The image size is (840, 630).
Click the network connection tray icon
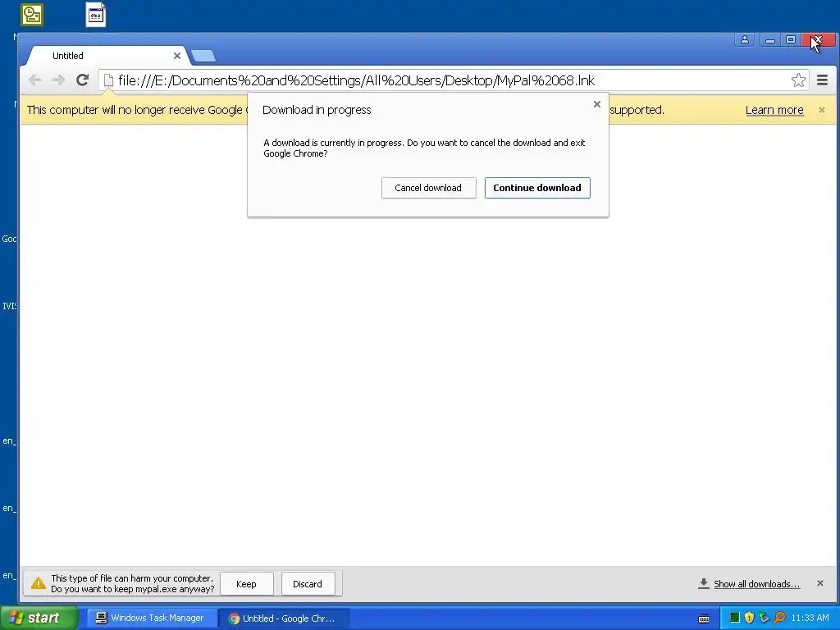(x=764, y=618)
